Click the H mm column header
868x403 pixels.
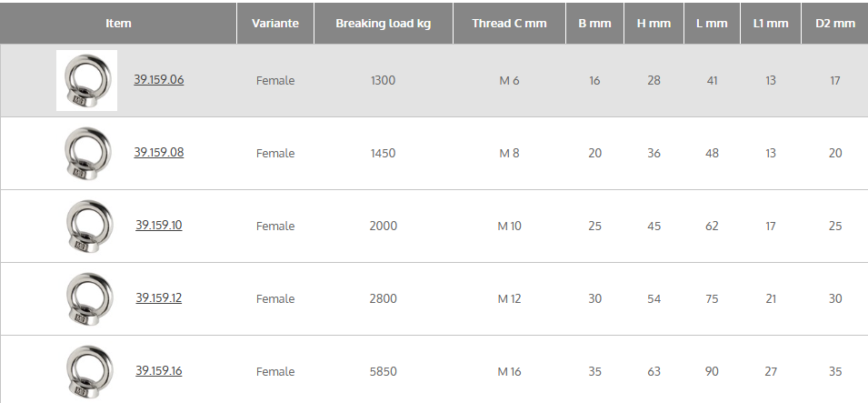pyautogui.click(x=653, y=23)
